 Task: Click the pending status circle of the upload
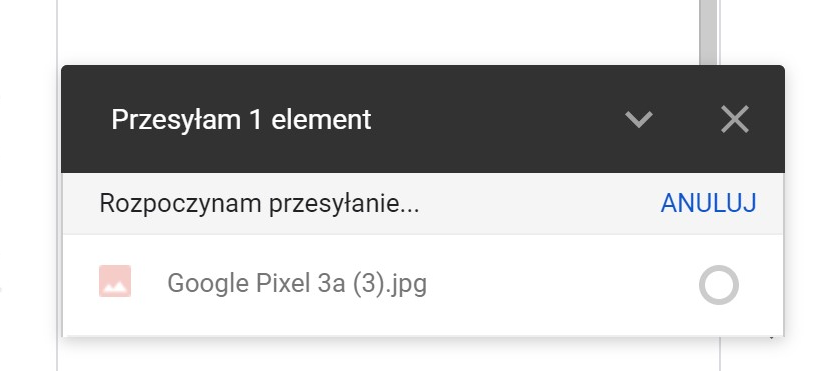pyautogui.click(x=719, y=285)
